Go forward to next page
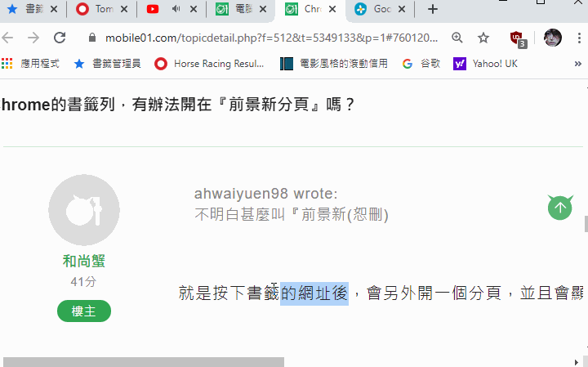This screenshot has height=367, width=588. (x=33, y=38)
